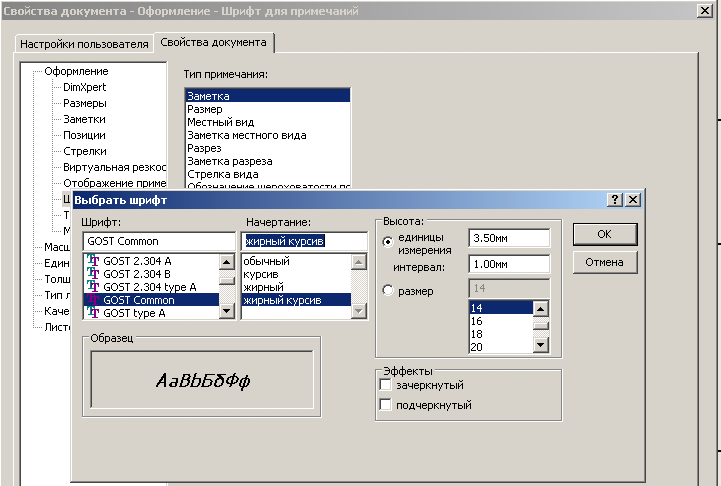Click the TrueType icon beside GOST 2.304 A

pos(93,261)
